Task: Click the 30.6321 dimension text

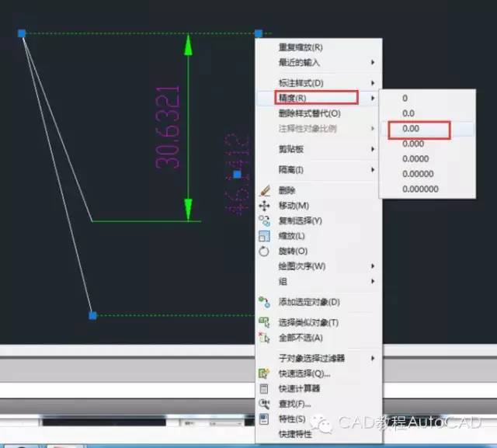Action: pos(168,127)
